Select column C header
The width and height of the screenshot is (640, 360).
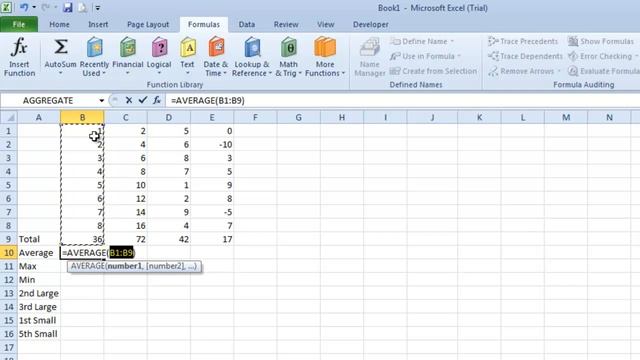coord(125,118)
